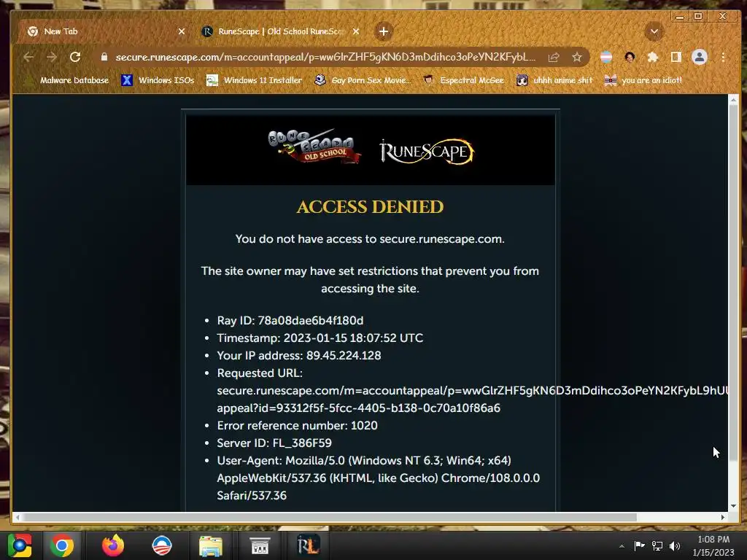Toggle the browser side panel
The image size is (747, 560).
(676, 57)
